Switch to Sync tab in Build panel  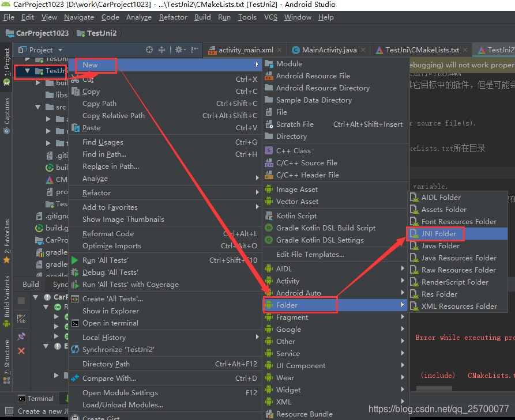point(61,284)
